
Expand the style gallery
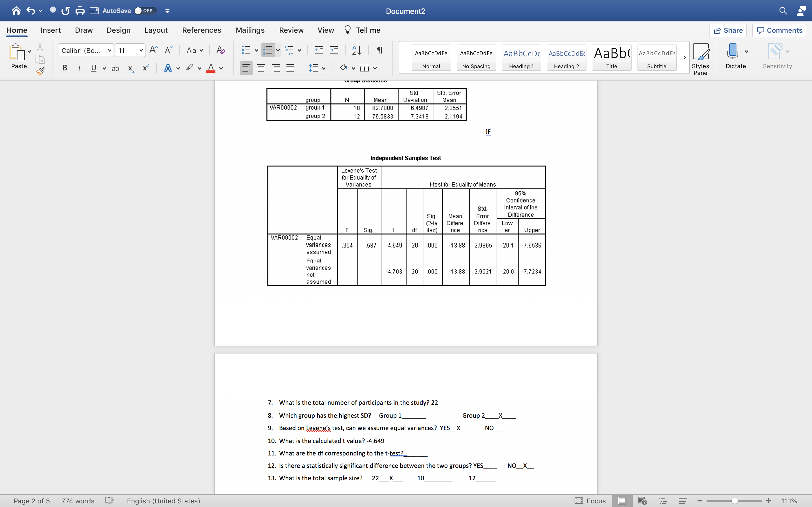pos(685,57)
